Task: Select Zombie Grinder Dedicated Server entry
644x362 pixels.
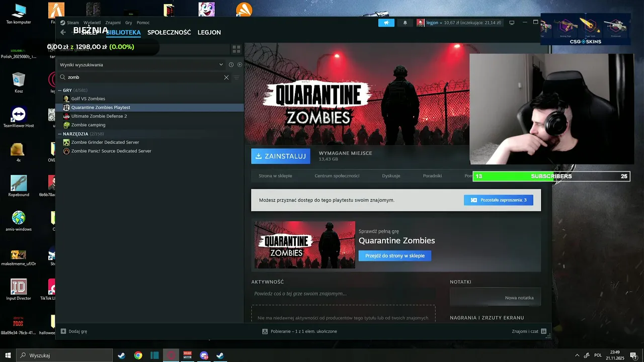Action: 149,142
